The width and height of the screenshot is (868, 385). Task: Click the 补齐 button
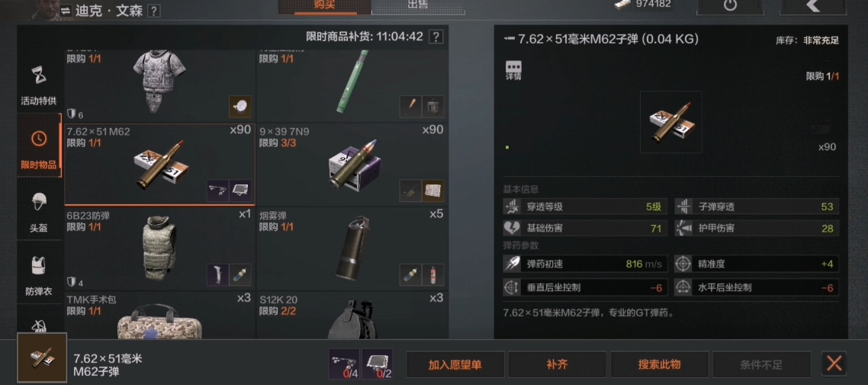(x=557, y=364)
